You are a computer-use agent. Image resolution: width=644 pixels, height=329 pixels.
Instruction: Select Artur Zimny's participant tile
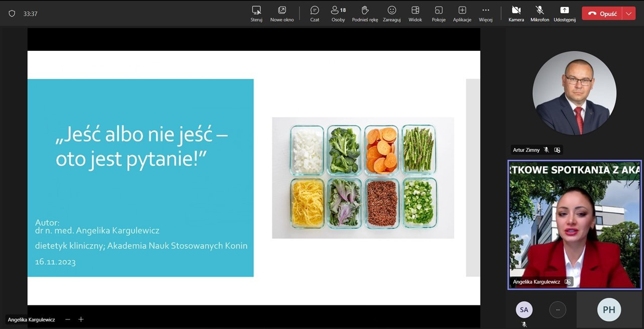[x=574, y=93]
